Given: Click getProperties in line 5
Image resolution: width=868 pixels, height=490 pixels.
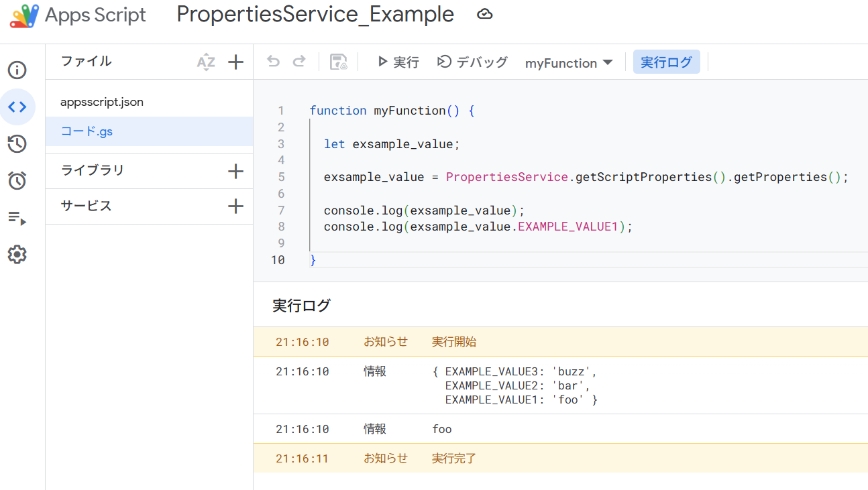Looking at the screenshot, I should [x=780, y=177].
